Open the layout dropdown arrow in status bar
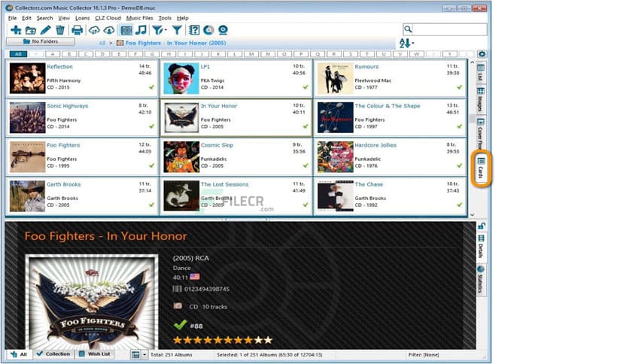629x364 pixels. click(144, 355)
